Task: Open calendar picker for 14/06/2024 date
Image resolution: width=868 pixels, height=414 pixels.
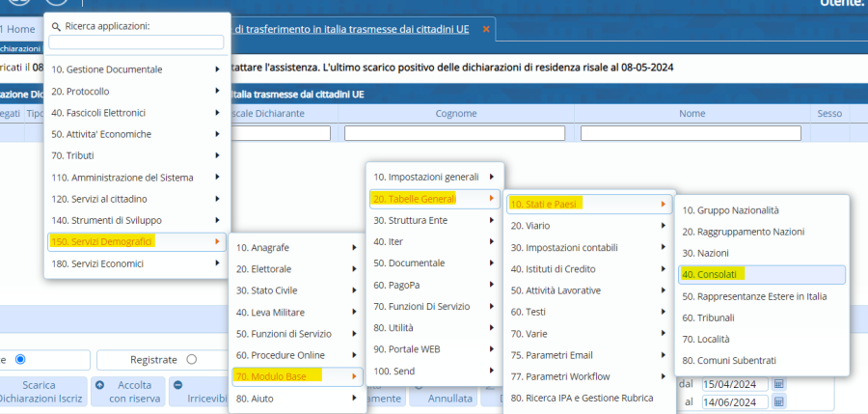Action: (779, 401)
